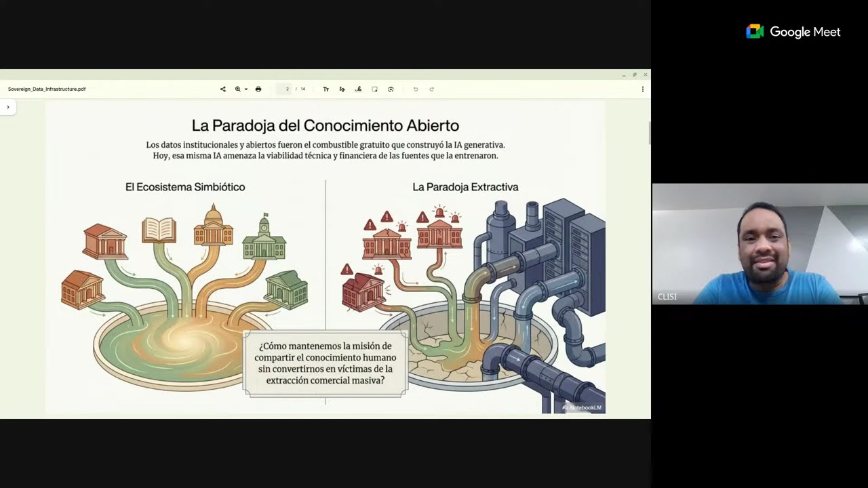Click the slide title 'La Paradoja del Conocimiento Abierto'
868x488 pixels.
325,125
